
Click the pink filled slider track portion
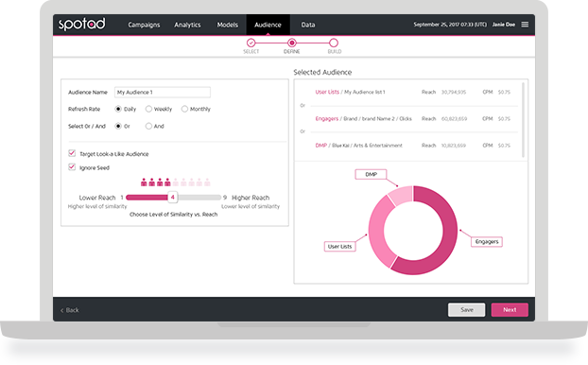pyautogui.click(x=147, y=198)
